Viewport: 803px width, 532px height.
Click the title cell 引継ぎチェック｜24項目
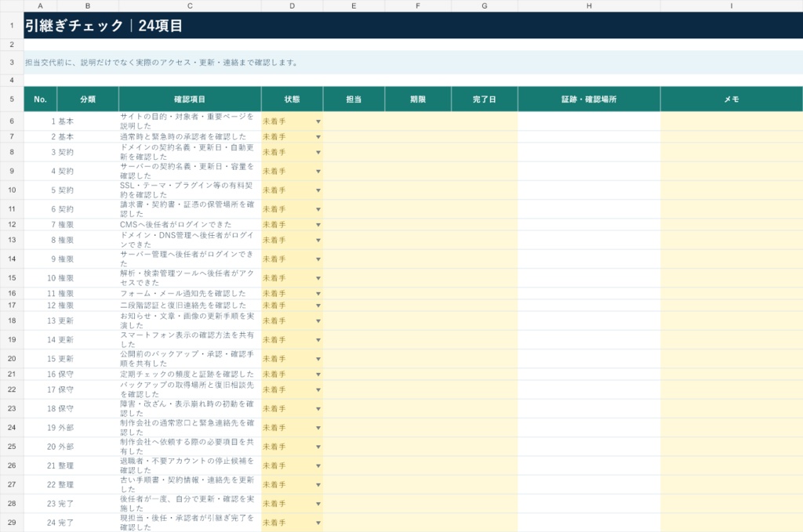(413, 25)
